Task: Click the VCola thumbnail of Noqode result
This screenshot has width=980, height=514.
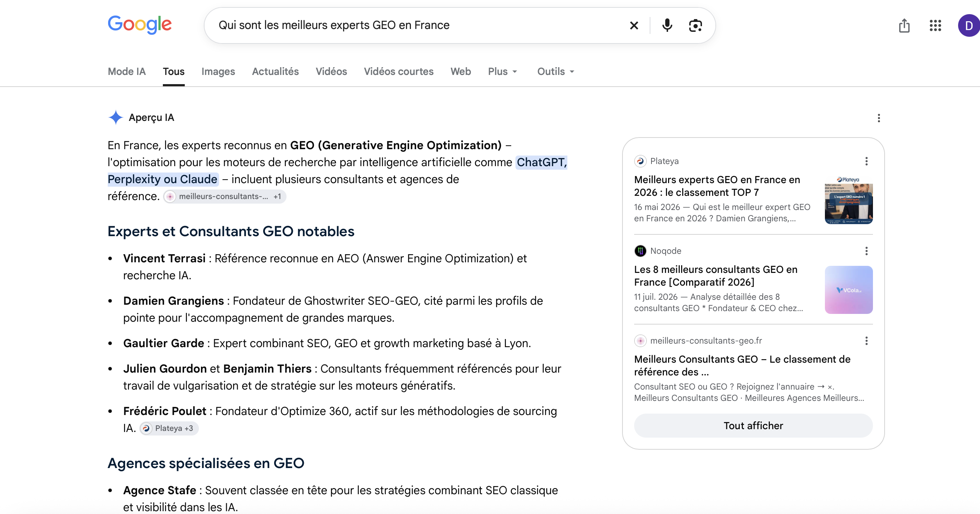Action: click(x=849, y=290)
